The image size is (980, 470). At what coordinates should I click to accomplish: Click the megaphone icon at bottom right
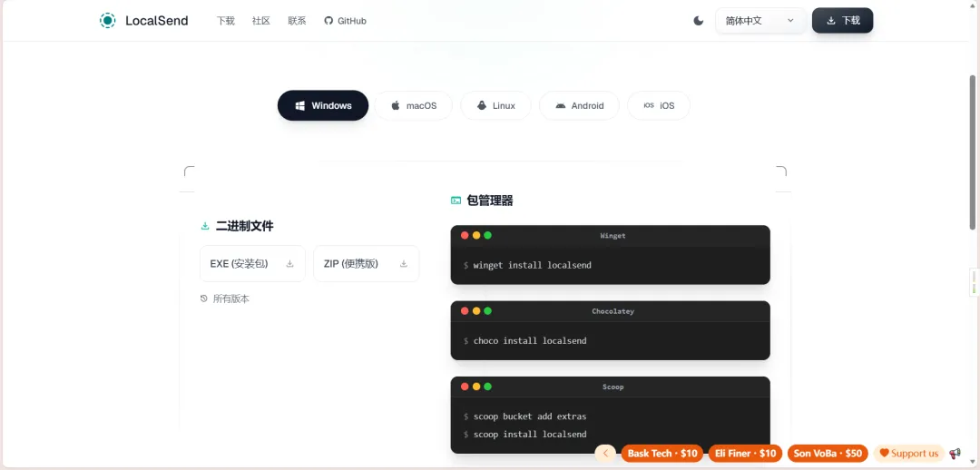[x=955, y=454]
